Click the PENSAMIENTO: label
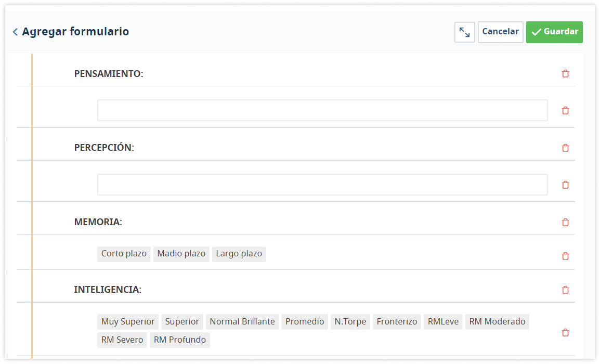 109,73
